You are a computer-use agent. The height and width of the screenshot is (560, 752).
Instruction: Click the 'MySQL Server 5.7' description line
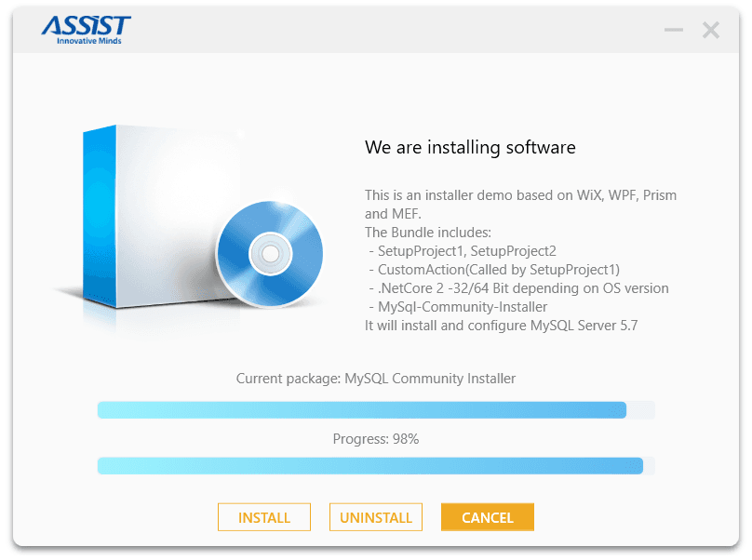pos(501,326)
